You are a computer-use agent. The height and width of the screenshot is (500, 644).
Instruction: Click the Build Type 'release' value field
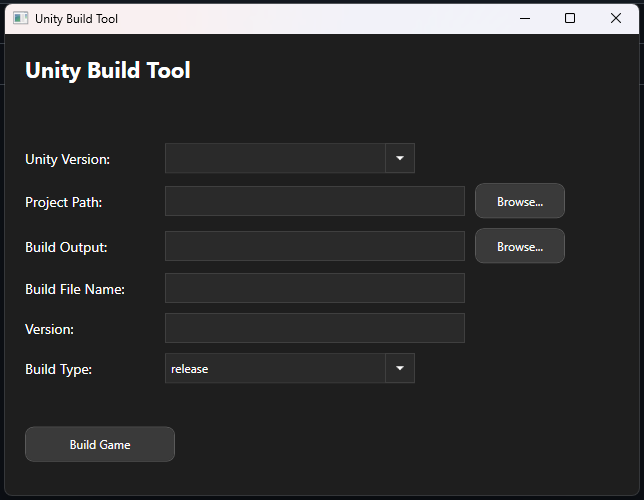click(275, 368)
